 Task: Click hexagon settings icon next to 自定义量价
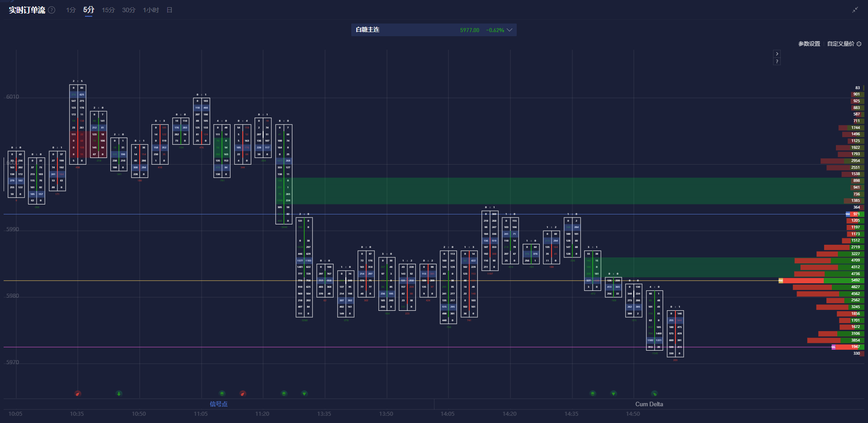(859, 44)
